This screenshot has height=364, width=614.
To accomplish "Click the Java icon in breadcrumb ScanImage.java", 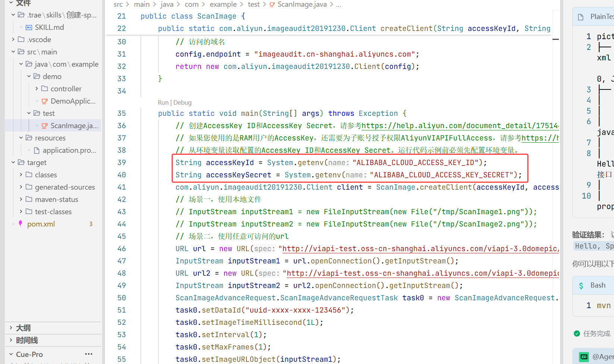I will point(272,4).
